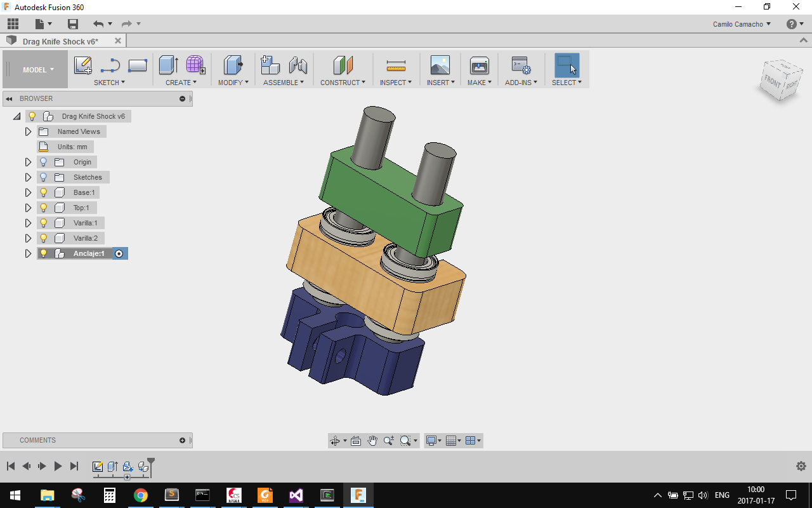Click the Save button in top bar
This screenshot has height=508, width=812.
(73, 24)
